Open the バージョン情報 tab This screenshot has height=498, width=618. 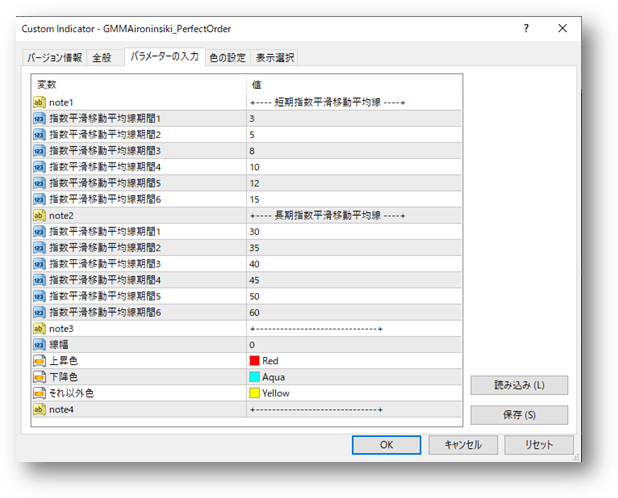[54, 58]
